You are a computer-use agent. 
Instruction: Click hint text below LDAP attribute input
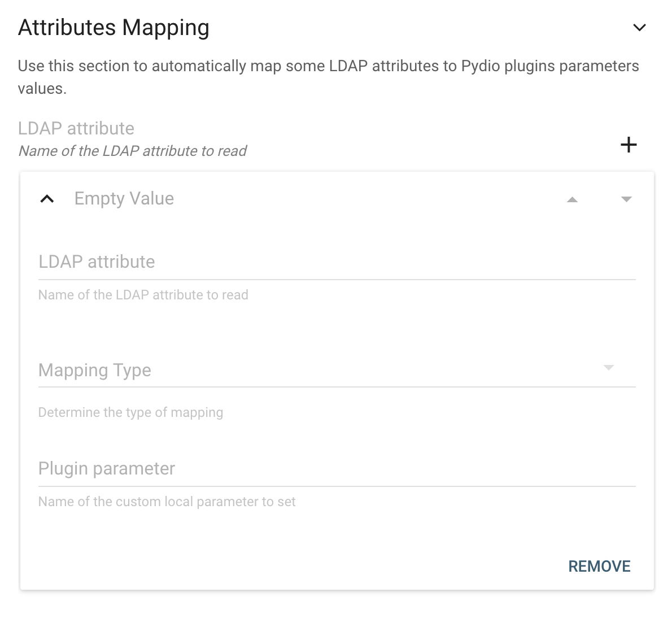tap(143, 295)
